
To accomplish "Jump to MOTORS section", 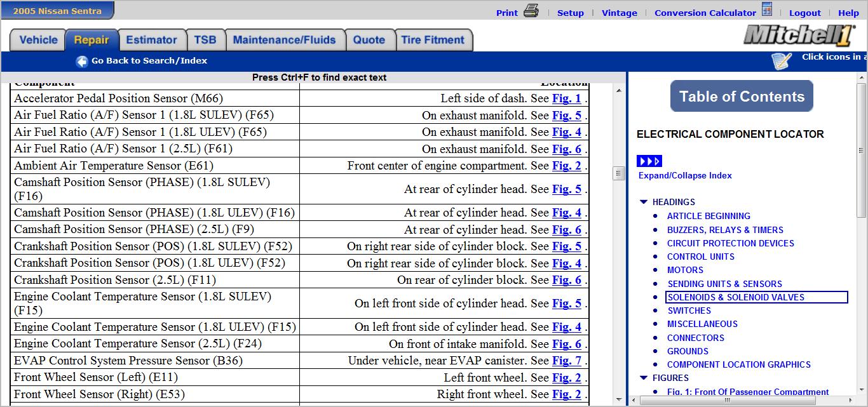I will [685, 270].
